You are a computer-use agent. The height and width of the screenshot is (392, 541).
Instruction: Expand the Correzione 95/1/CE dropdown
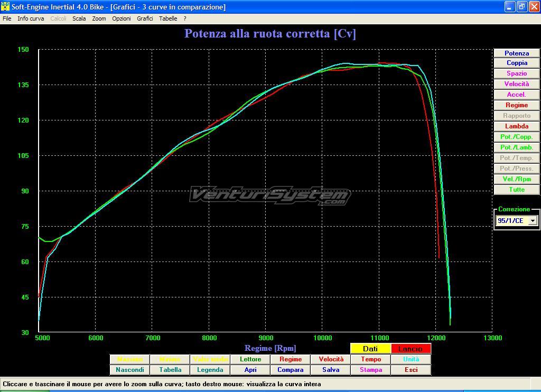click(533, 220)
